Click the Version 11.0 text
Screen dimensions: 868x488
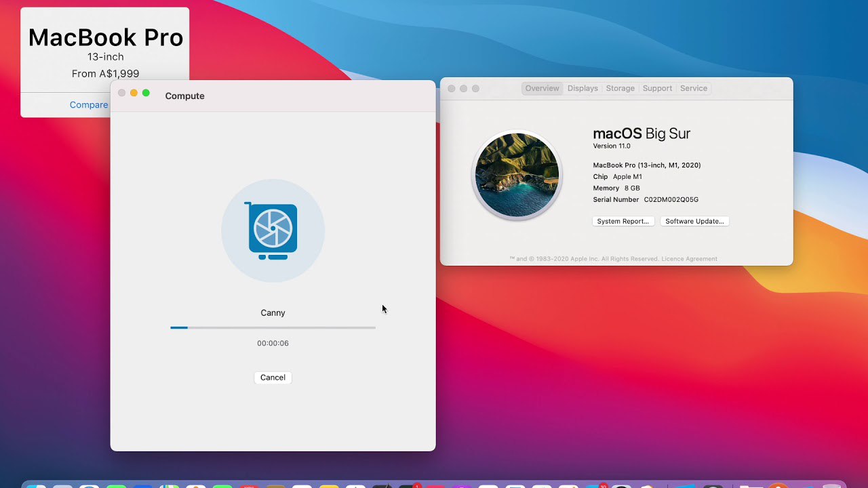tap(612, 146)
